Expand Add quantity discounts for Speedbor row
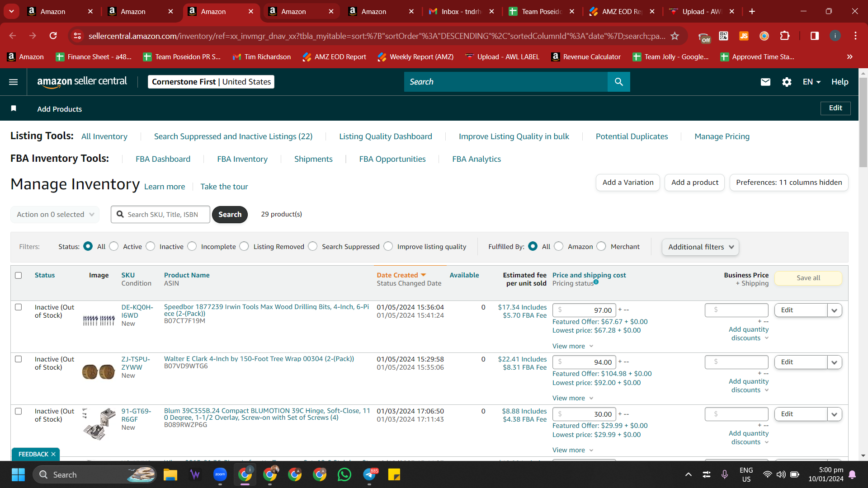Screen dimensions: 868x488 (749, 333)
